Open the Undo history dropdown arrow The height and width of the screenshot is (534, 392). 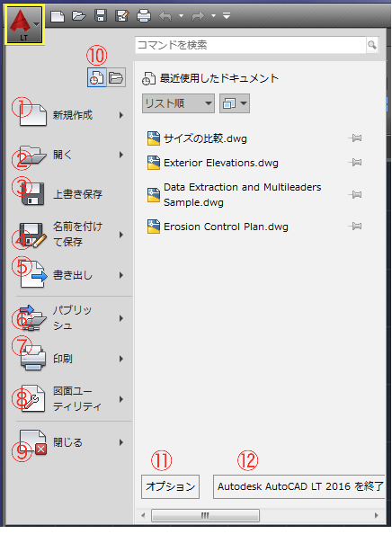coord(182,15)
